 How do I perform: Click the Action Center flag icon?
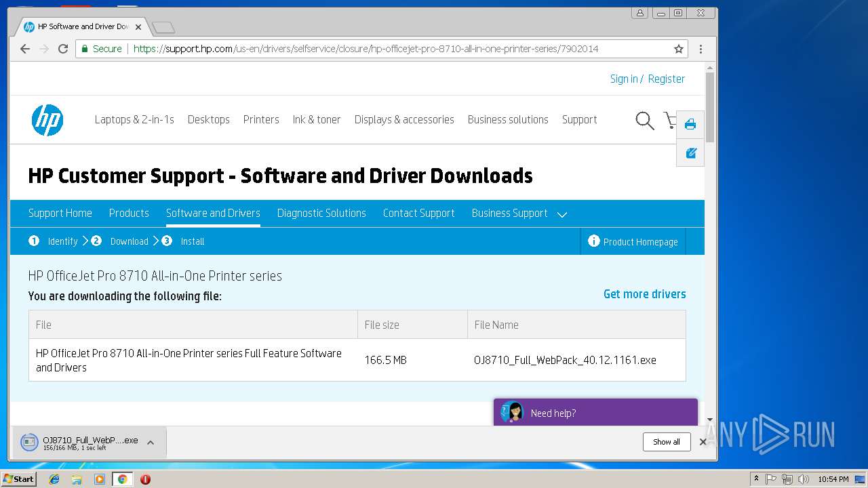click(x=771, y=479)
